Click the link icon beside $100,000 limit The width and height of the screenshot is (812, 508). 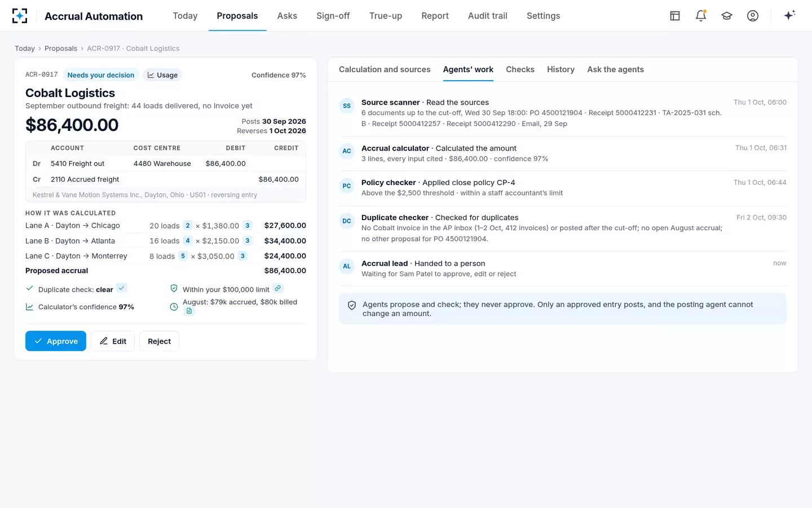(x=277, y=288)
